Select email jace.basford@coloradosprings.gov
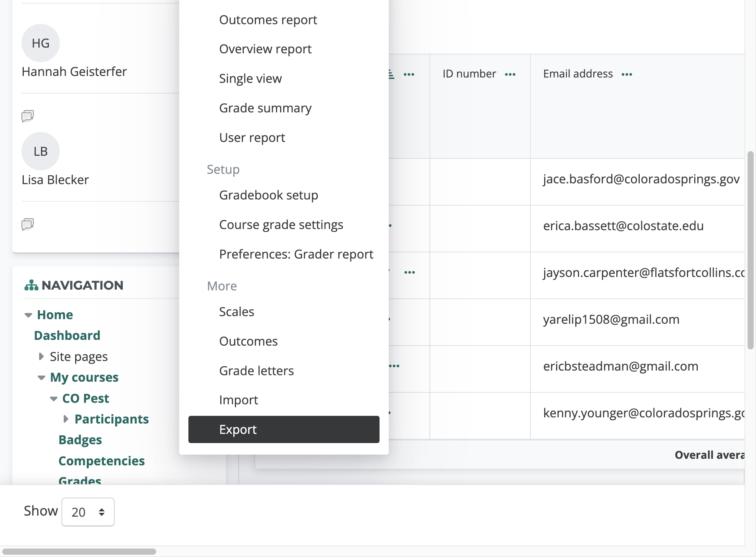 tap(641, 179)
